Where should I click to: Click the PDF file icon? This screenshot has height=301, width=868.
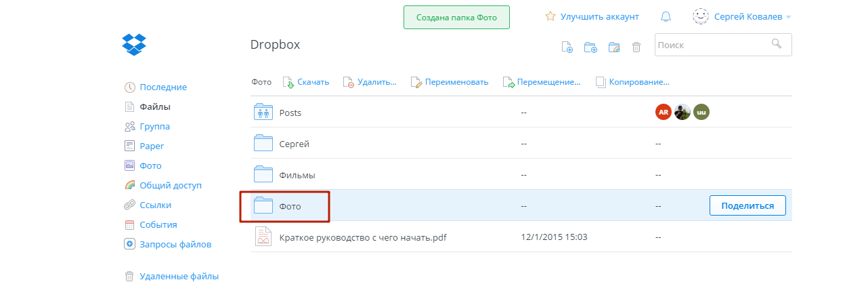pos(263,237)
